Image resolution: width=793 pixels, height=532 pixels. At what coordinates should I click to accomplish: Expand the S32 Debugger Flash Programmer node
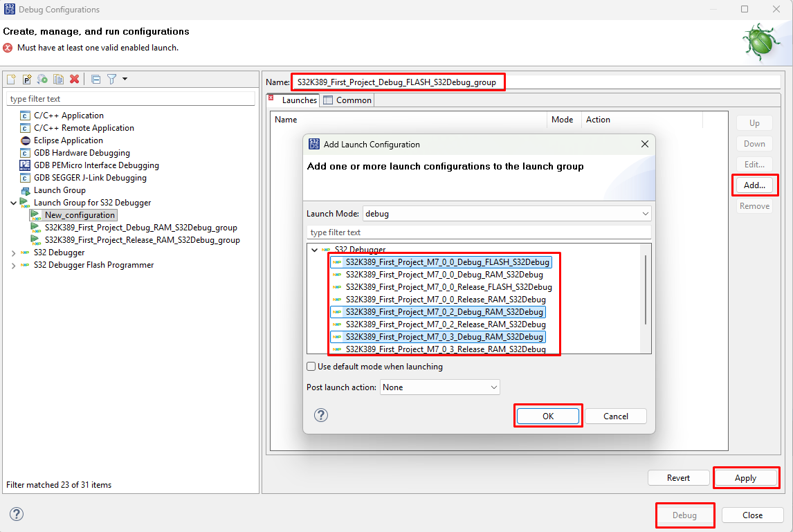13,265
